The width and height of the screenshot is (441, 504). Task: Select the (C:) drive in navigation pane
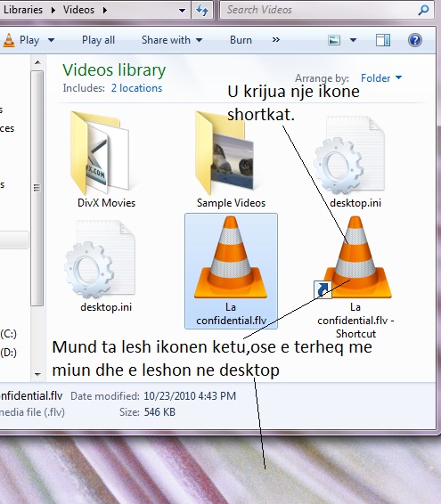8,334
